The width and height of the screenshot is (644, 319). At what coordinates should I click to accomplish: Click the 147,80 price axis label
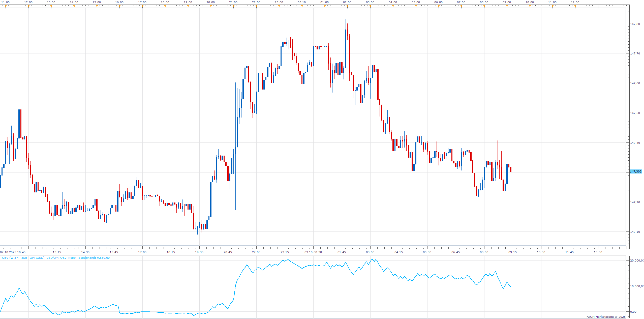tap(635, 24)
